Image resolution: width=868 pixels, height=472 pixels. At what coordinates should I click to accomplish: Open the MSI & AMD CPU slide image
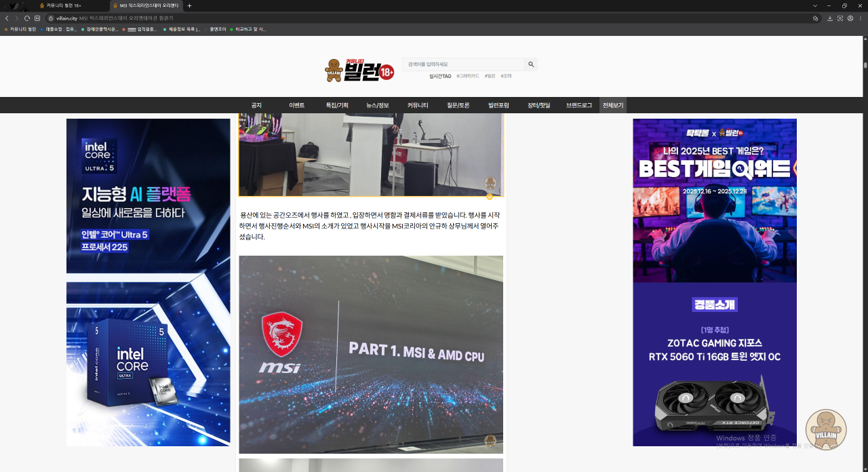point(371,354)
